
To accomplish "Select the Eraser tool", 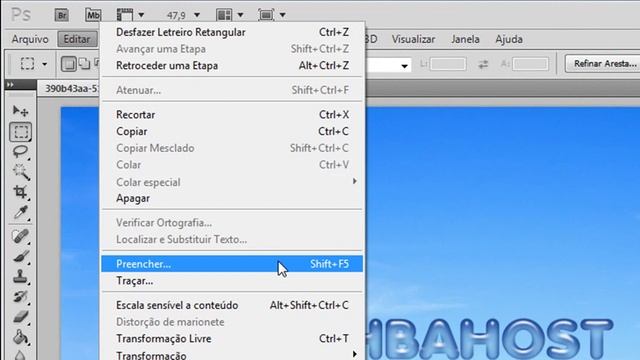I will (x=20, y=317).
